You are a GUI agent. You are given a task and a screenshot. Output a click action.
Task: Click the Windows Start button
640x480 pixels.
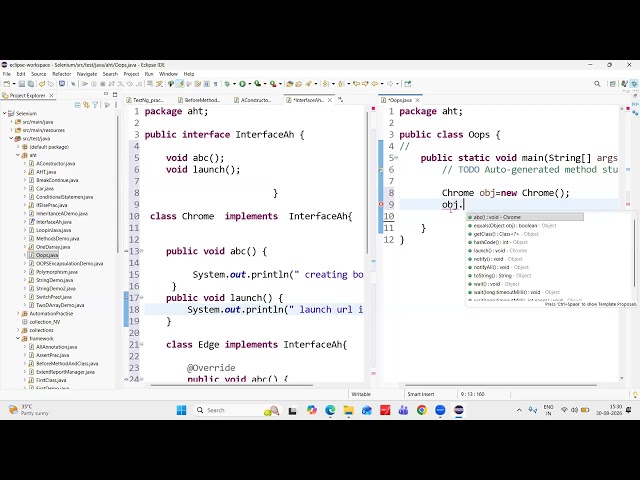pyautogui.click(x=182, y=410)
